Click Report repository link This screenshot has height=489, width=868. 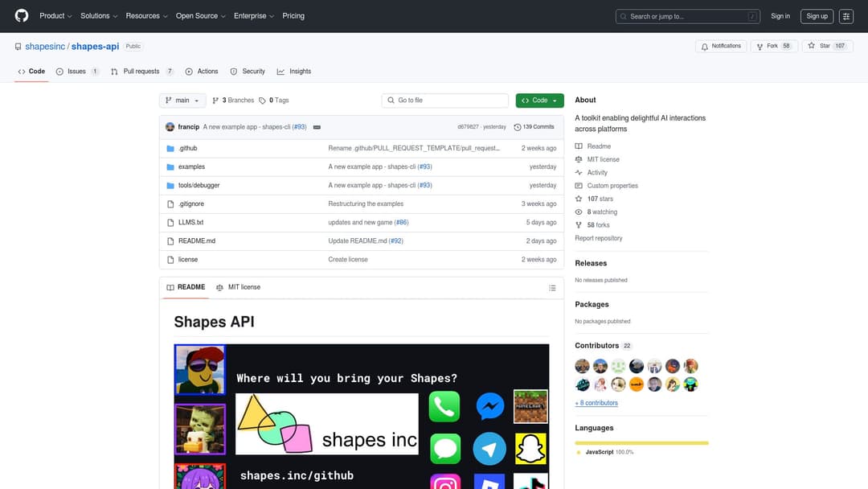[599, 238]
